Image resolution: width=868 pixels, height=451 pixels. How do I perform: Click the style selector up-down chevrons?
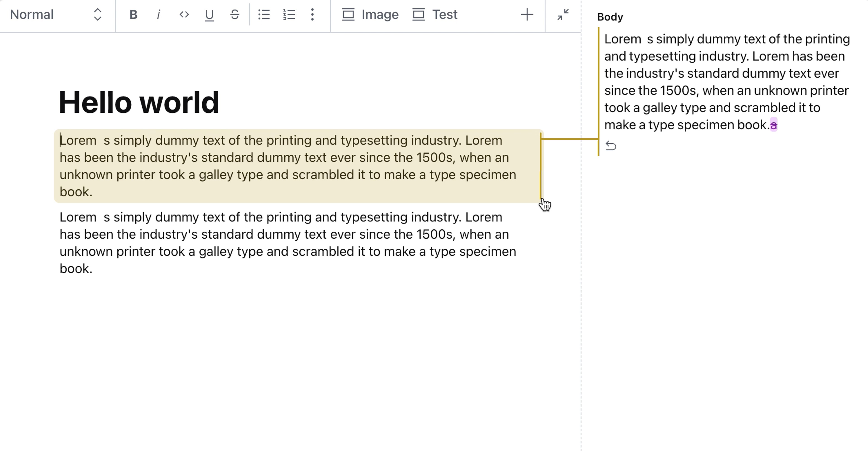(x=98, y=15)
